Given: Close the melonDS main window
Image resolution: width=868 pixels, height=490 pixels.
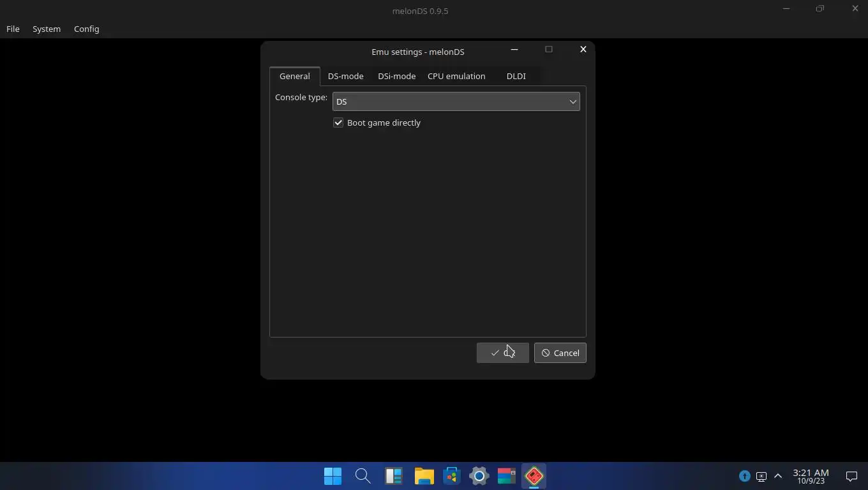Looking at the screenshot, I should 855,9.
